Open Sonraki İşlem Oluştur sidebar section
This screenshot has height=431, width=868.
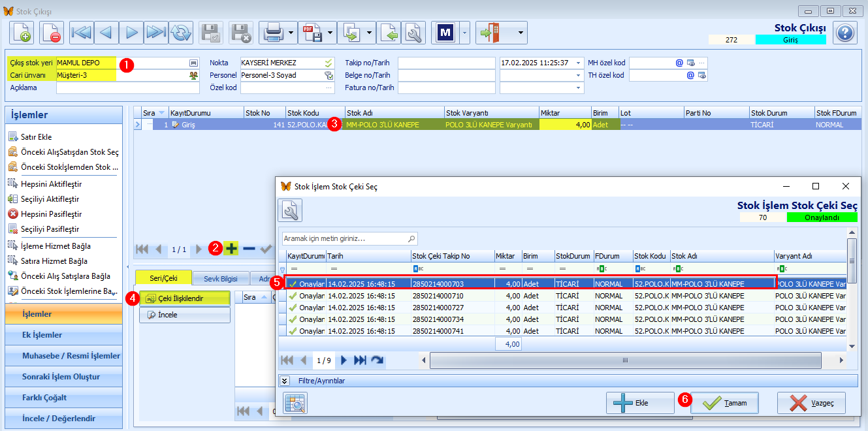pyautogui.click(x=63, y=377)
